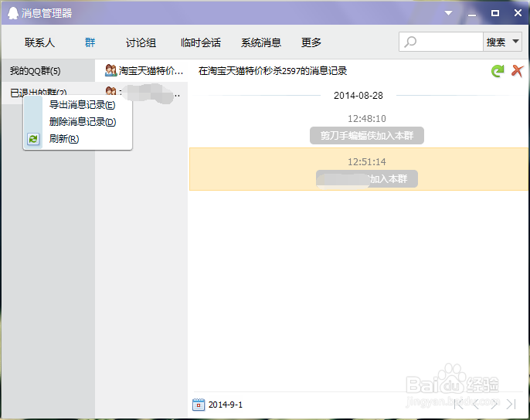Click the 在淘宝天猫特价秒杀2597的消息记录 header text
The width and height of the screenshot is (530, 420).
pos(273,71)
